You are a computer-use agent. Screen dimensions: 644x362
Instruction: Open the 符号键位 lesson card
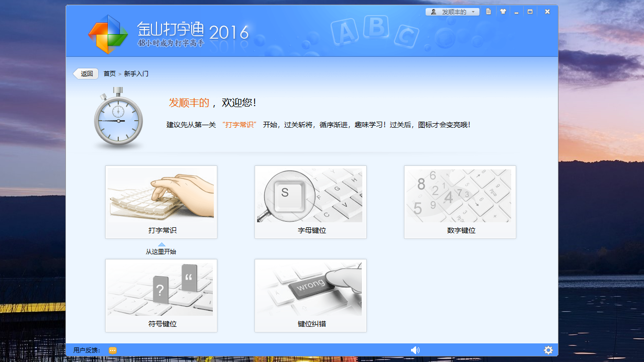pyautogui.click(x=161, y=295)
